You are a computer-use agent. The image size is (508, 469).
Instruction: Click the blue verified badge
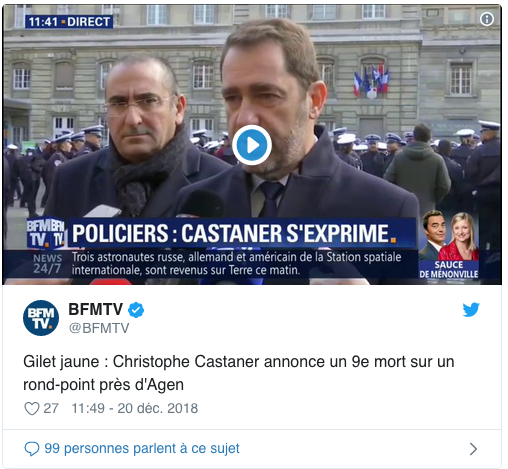click(136, 310)
